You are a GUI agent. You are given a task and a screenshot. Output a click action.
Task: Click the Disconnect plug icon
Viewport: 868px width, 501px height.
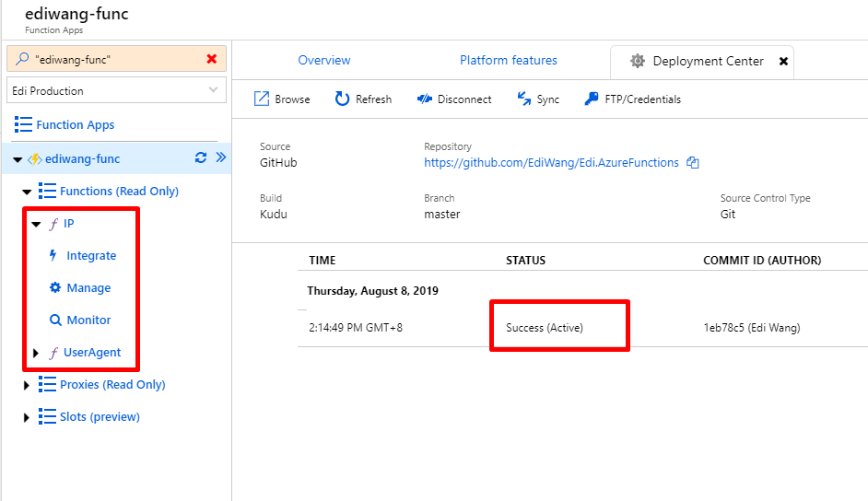coord(425,99)
